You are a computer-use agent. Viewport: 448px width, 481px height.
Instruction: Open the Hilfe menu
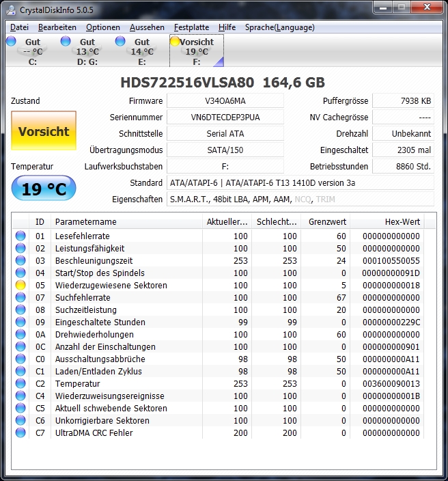(227, 27)
